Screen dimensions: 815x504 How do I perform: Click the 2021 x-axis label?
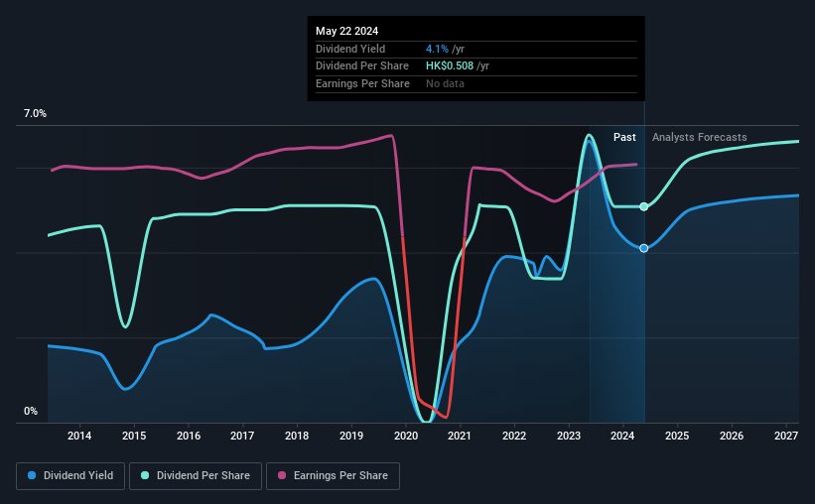[460, 436]
